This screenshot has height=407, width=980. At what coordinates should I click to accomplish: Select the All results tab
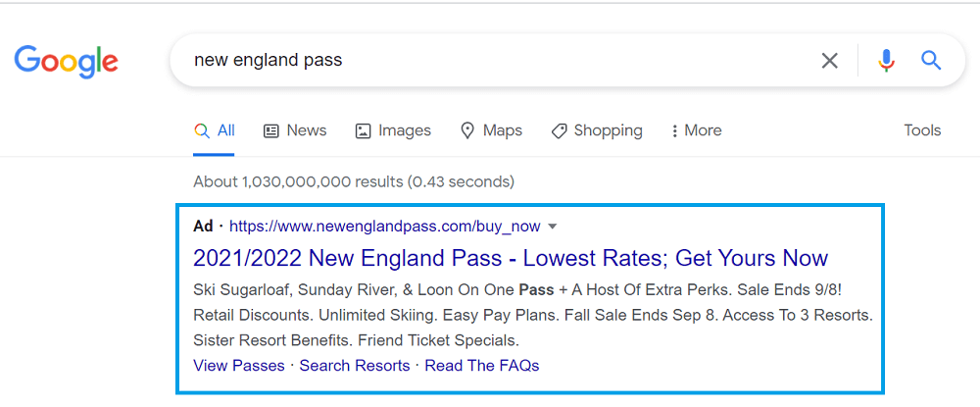click(x=214, y=130)
